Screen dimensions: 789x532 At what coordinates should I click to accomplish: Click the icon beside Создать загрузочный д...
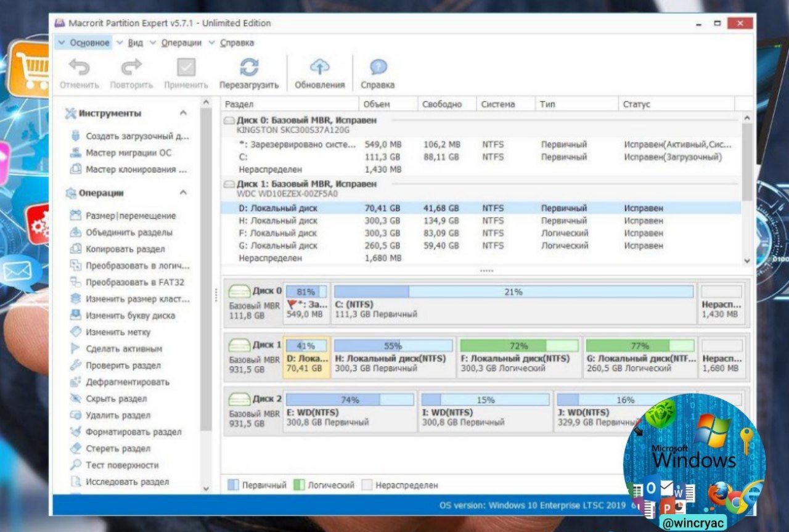76,136
